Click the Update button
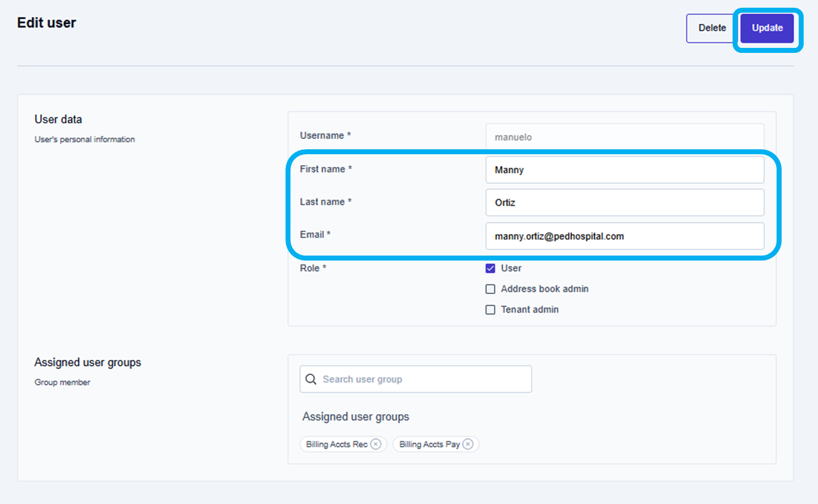Image resolution: width=818 pixels, height=504 pixels. 767,28
